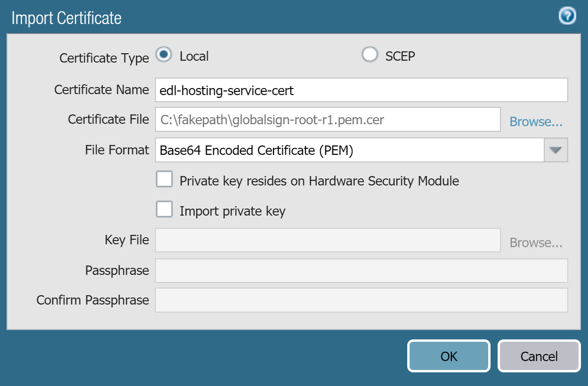Screen dimensions: 588x386
Task: Click the Import private key label text
Action: [233, 211]
